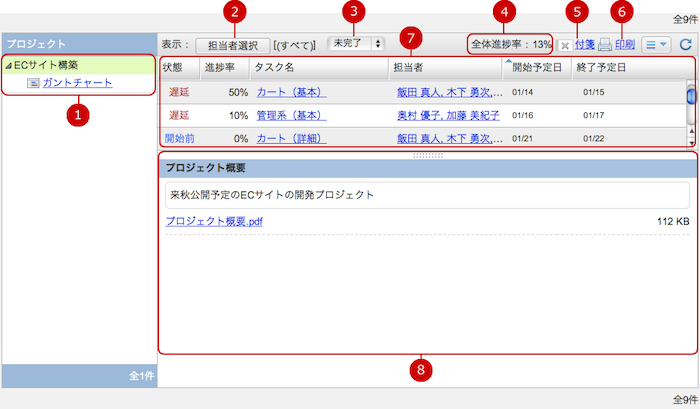Open the ガントチャート link
This screenshot has height=409, width=700.
coord(77,82)
